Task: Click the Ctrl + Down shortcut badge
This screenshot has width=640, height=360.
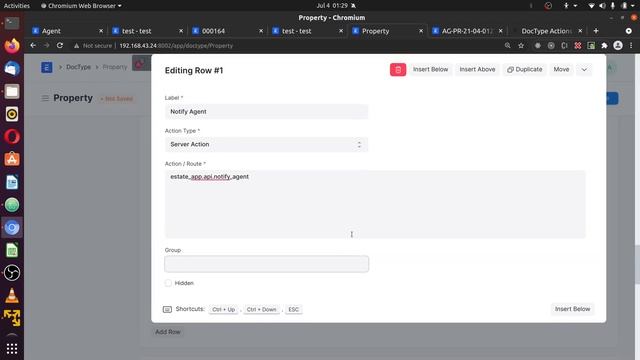Action: [262, 309]
